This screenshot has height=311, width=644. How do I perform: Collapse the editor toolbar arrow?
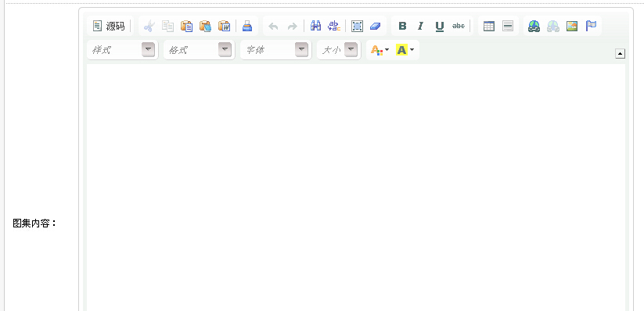[621, 54]
